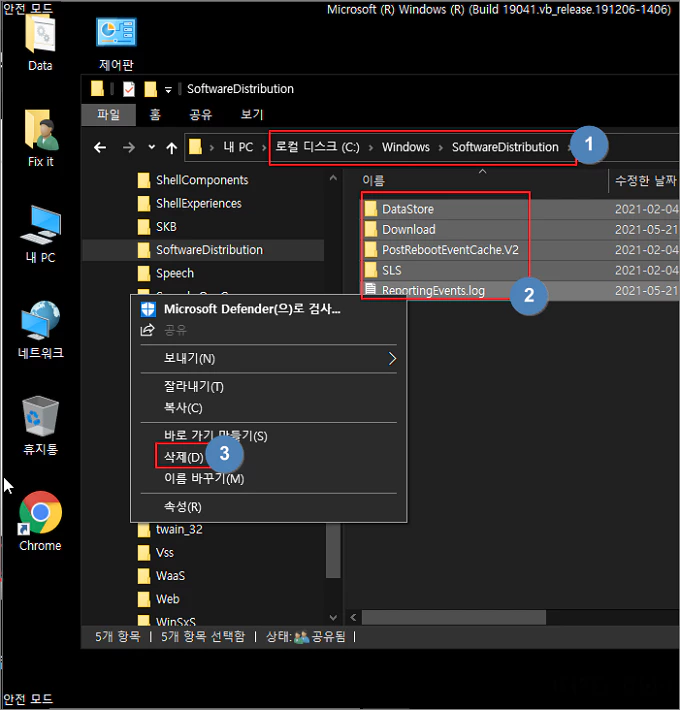The image size is (680, 710).
Task: Open the 네트워크 desktop icon
Action: click(x=41, y=330)
